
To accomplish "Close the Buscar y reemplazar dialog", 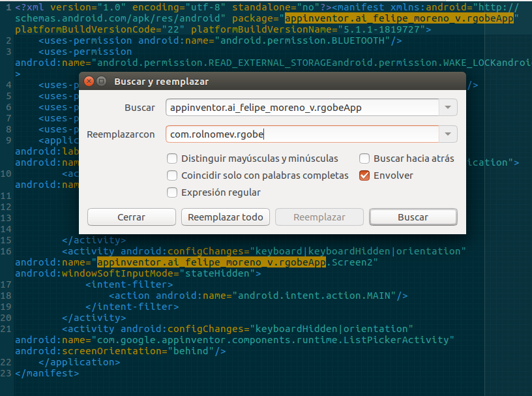I will point(89,81).
